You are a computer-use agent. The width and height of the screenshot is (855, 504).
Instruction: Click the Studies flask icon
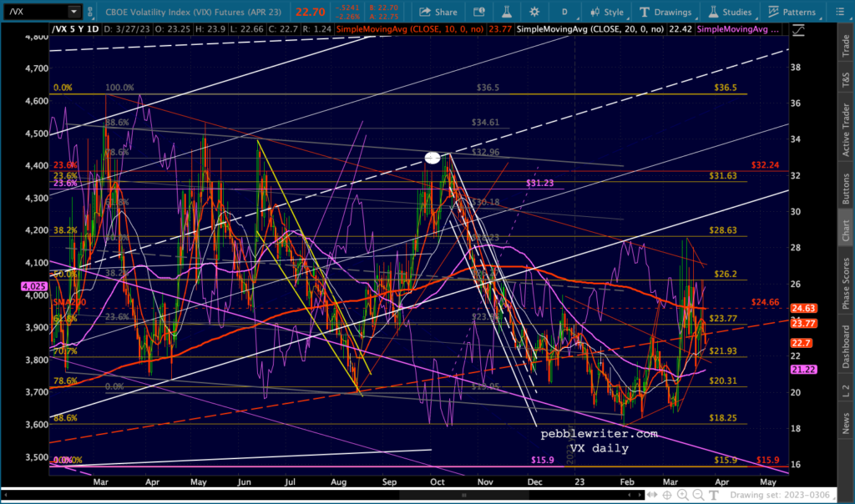(713, 12)
